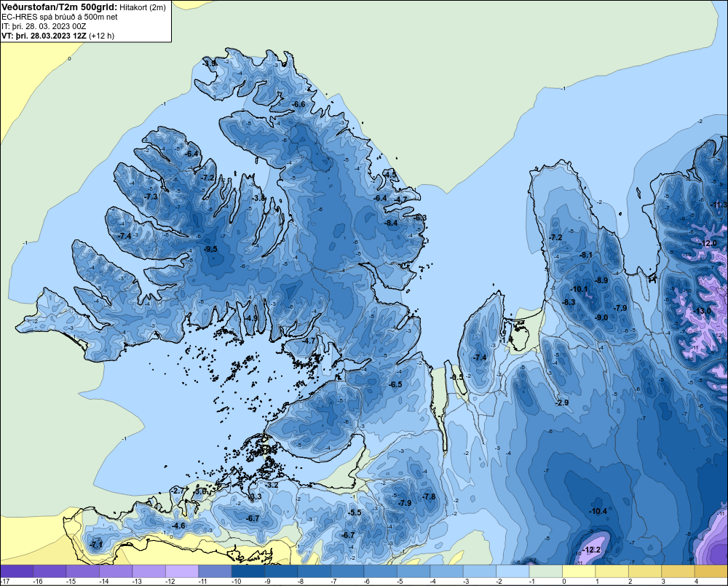This screenshot has width=728, height=586.
Task: Click the -5.5 temperature label
Action: click(355, 512)
